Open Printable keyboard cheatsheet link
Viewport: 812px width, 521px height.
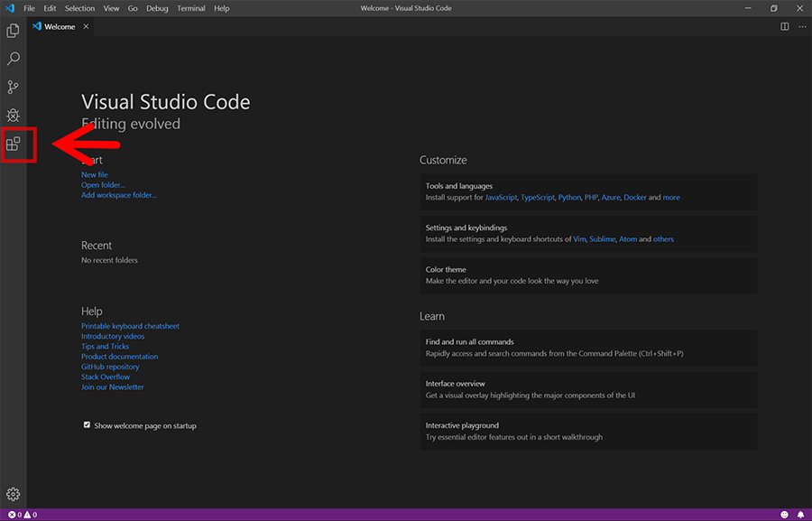(x=130, y=326)
